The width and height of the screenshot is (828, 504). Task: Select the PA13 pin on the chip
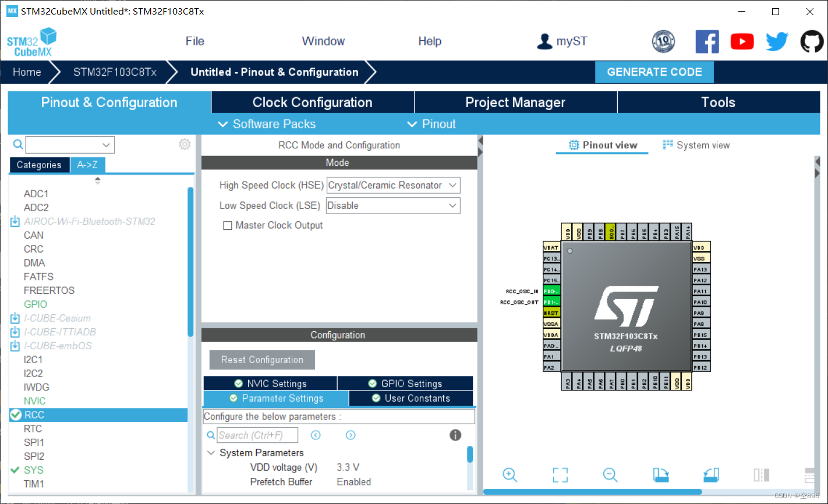(x=701, y=269)
